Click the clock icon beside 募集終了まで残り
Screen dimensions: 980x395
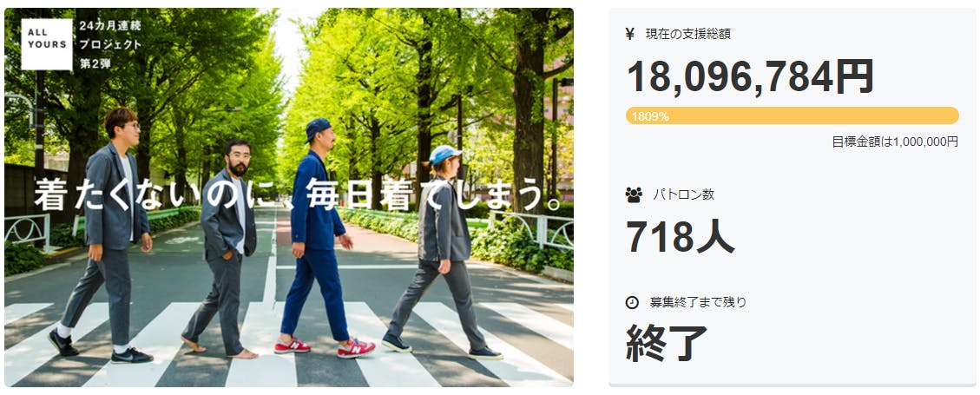click(x=632, y=302)
